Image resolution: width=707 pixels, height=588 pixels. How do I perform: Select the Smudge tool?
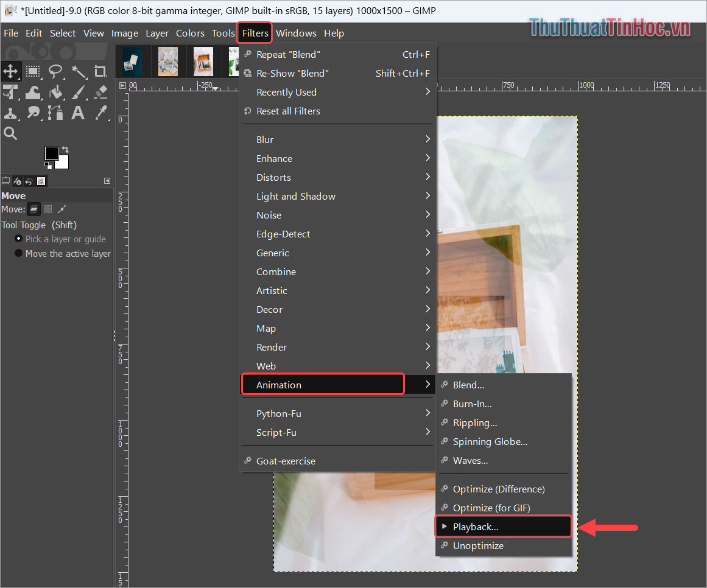tap(33, 113)
